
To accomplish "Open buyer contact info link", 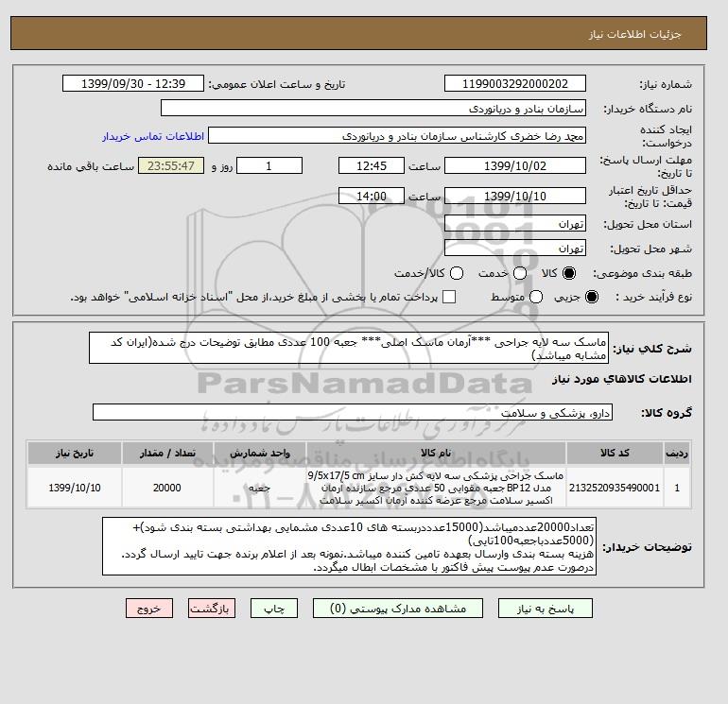I will click(153, 136).
